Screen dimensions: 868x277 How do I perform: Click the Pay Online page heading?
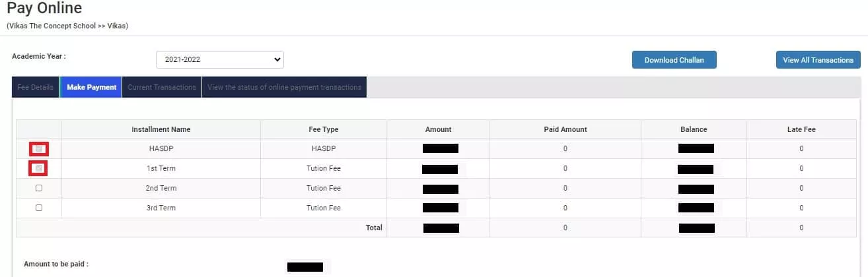point(44,9)
